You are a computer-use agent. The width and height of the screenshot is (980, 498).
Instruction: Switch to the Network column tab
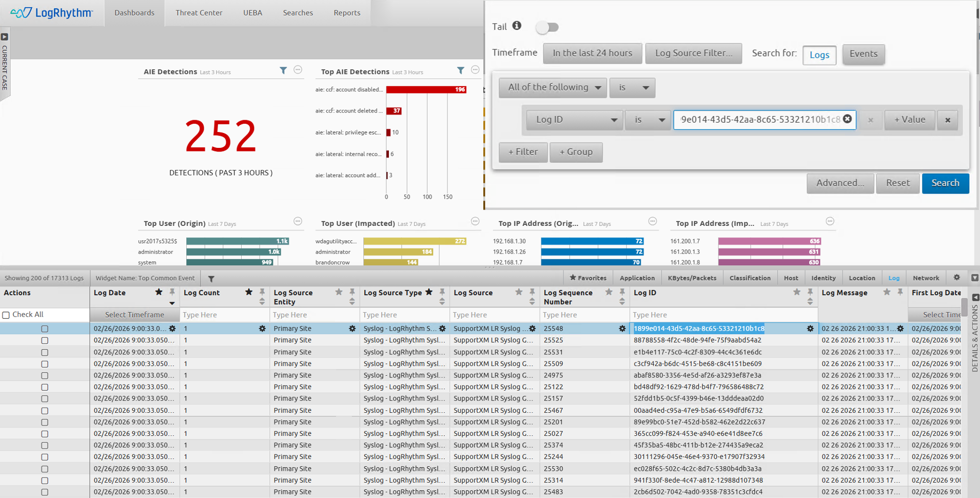coord(926,278)
